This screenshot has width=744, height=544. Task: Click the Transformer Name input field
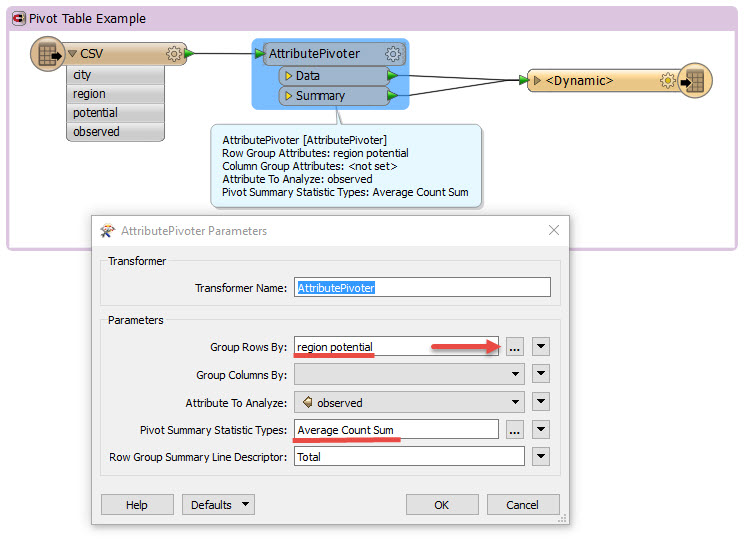point(422,288)
